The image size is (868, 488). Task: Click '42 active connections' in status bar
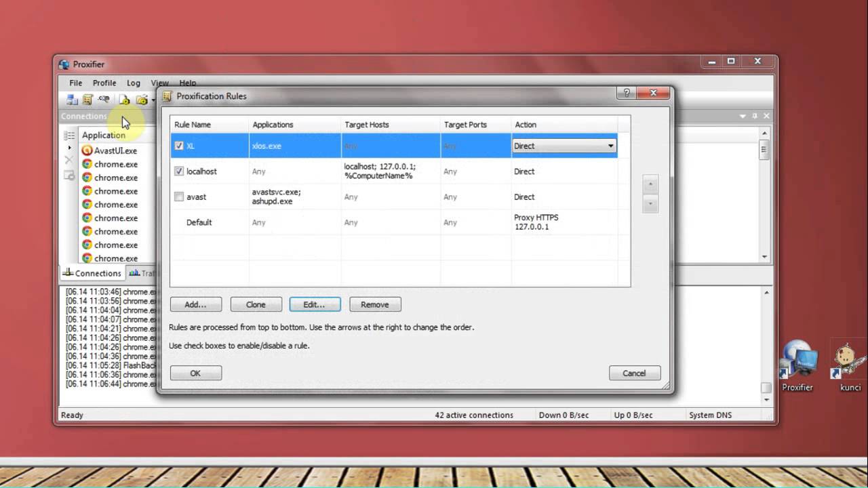(x=474, y=415)
